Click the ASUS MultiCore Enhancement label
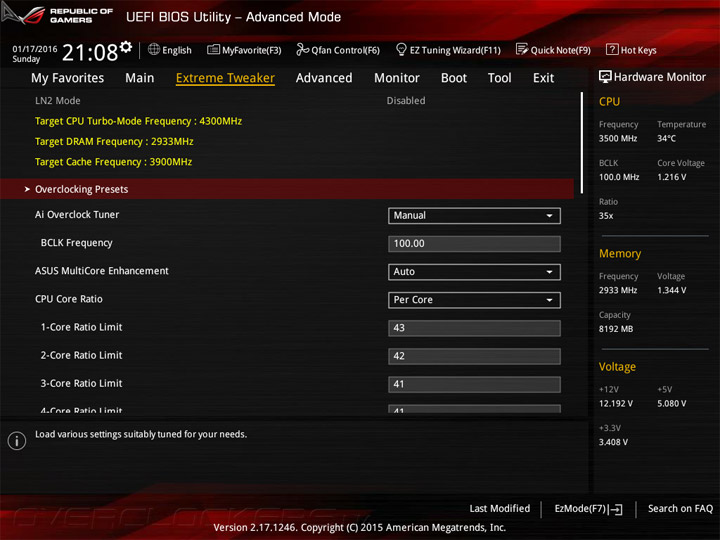Screen dimensions: 720x540 101,271
